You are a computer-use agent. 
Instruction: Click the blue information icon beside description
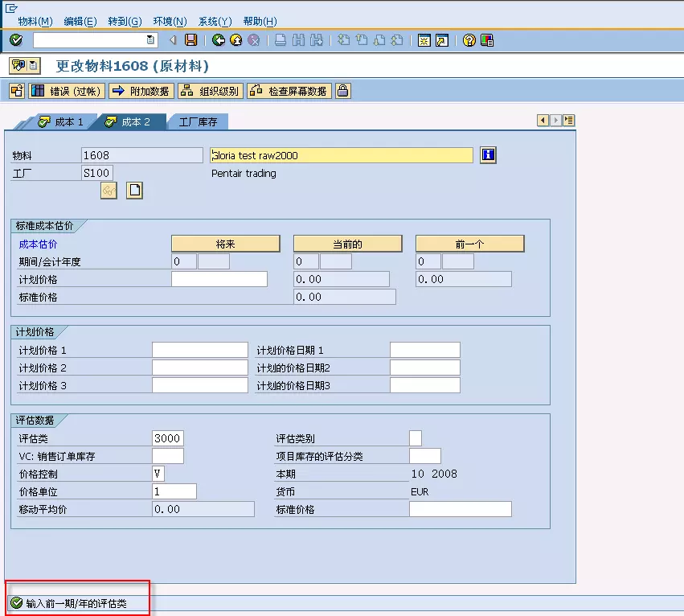point(488,155)
